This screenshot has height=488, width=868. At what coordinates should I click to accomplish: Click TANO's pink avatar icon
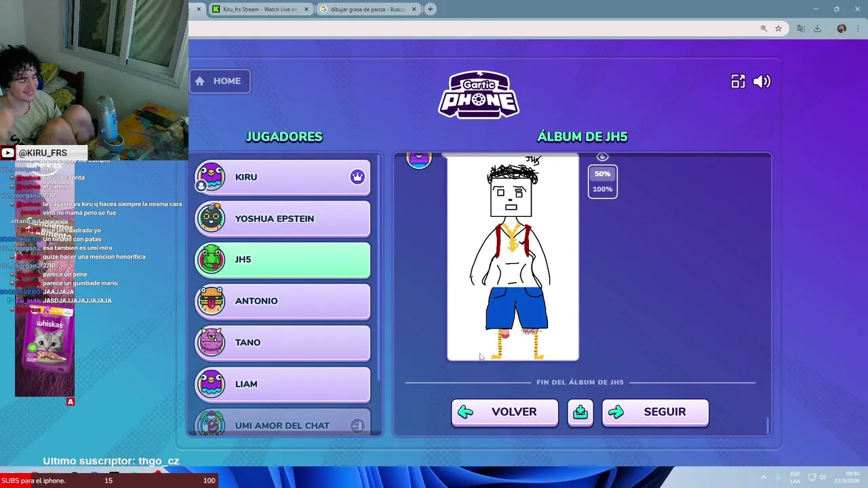click(211, 342)
